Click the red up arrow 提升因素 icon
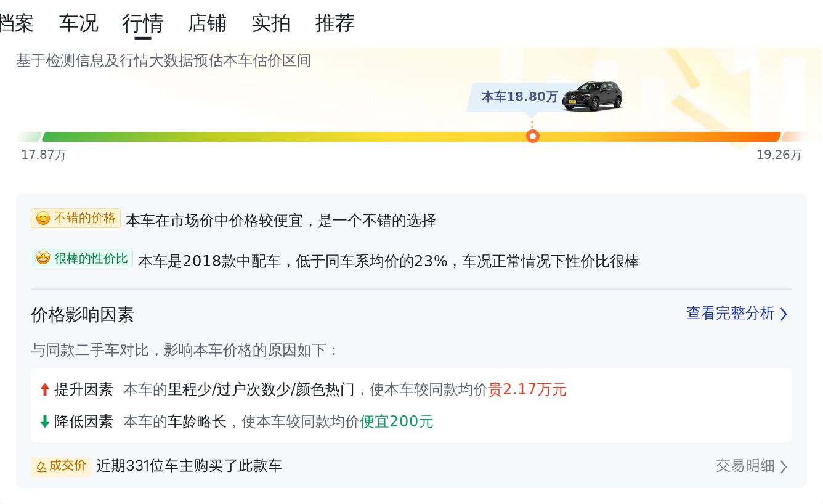 pyautogui.click(x=44, y=389)
